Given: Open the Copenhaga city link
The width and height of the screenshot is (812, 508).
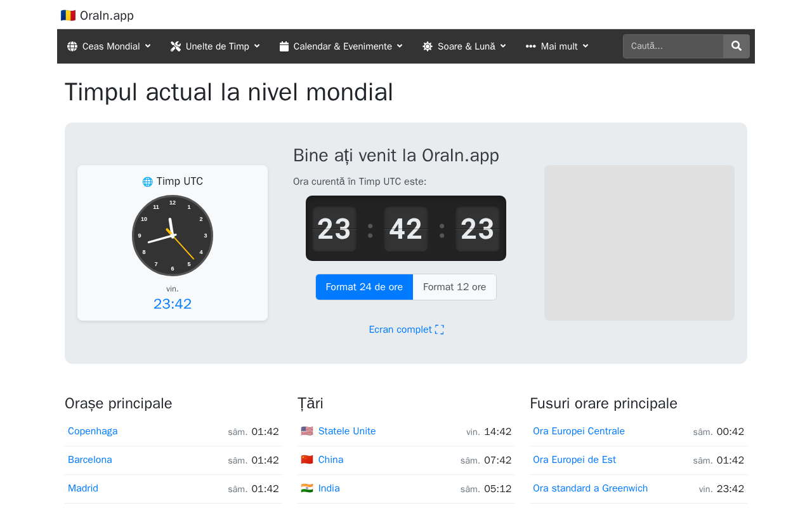Looking at the screenshot, I should click(x=93, y=431).
